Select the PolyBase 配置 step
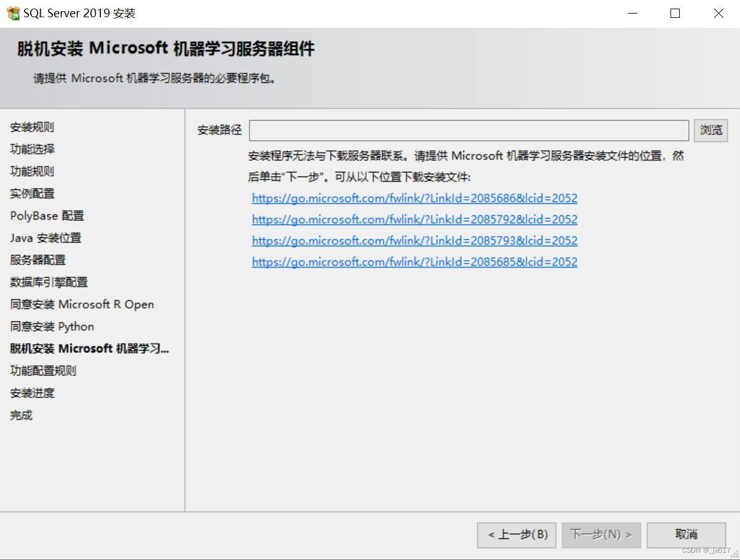 point(47,216)
